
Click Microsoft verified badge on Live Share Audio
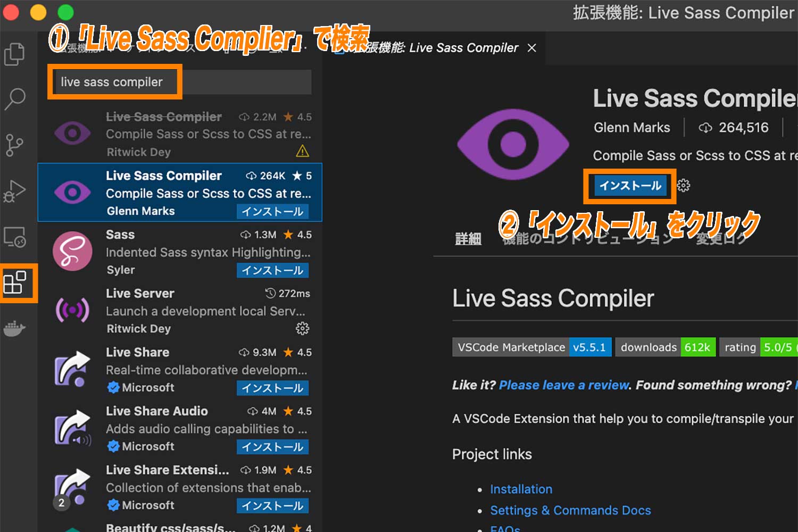pos(113,446)
